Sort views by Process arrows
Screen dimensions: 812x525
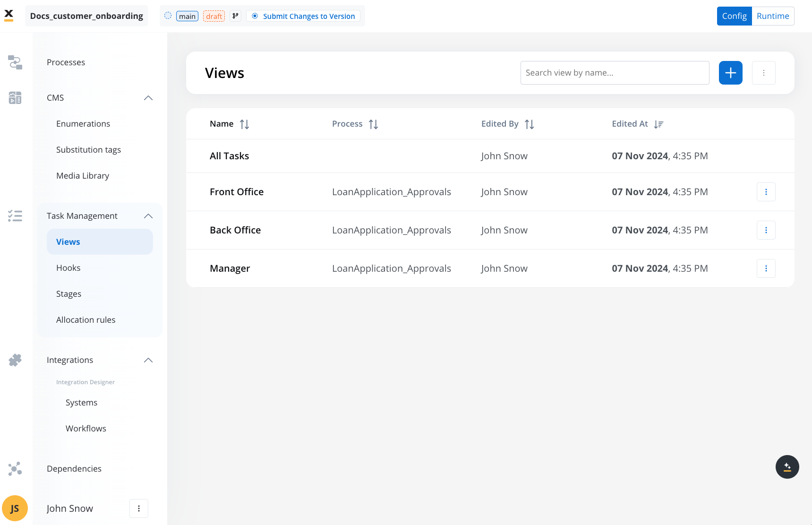pyautogui.click(x=373, y=124)
